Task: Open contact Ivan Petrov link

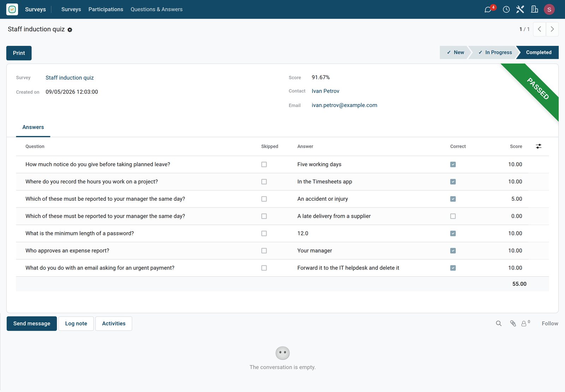Action: click(x=325, y=91)
